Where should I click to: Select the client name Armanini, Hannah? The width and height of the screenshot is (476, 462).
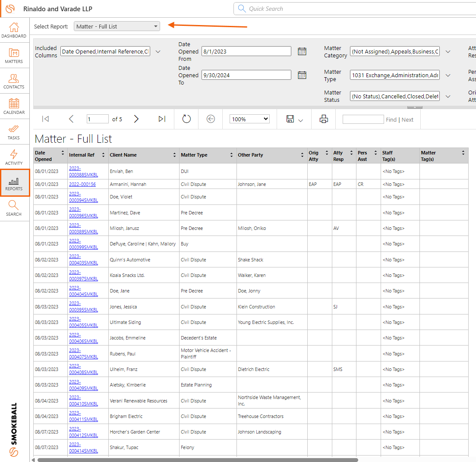[x=128, y=184]
